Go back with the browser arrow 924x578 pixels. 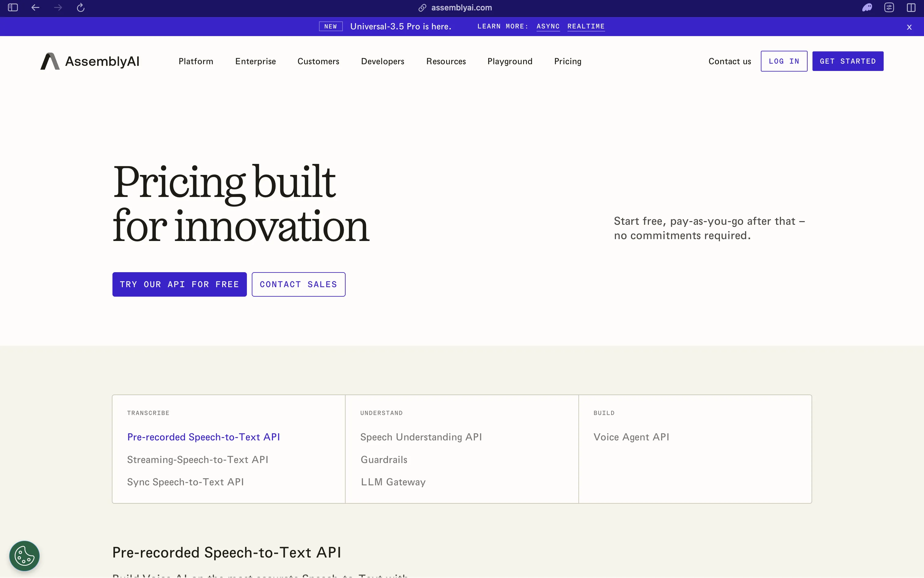click(35, 8)
